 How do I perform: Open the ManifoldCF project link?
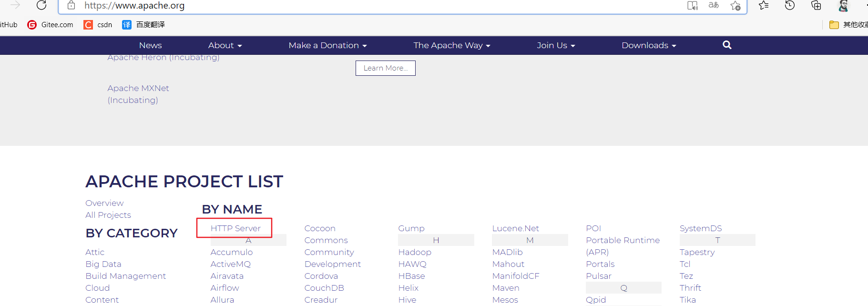coord(516,276)
